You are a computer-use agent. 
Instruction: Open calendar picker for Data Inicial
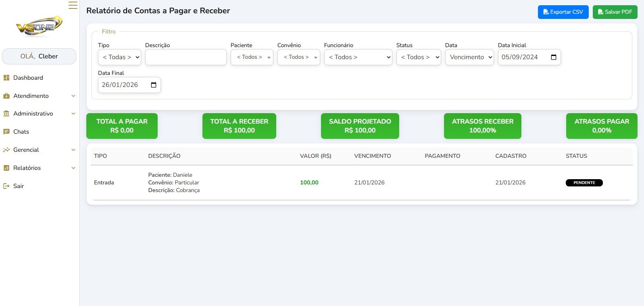(x=553, y=57)
